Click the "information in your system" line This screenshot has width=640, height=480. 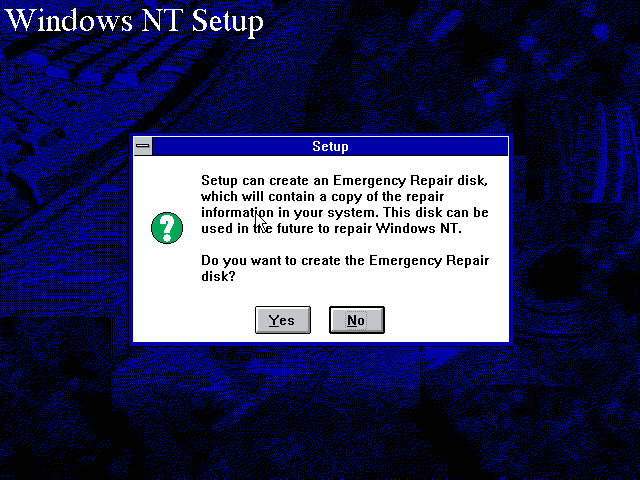344,212
